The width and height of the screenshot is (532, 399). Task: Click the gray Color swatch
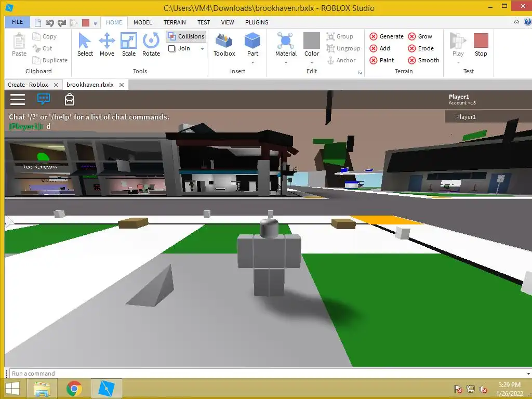[312, 41]
